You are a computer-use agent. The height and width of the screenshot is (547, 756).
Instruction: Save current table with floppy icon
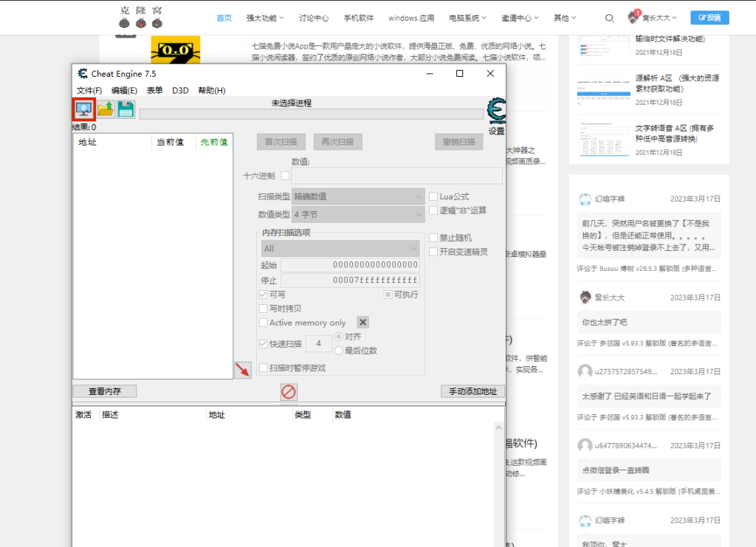[x=126, y=109]
